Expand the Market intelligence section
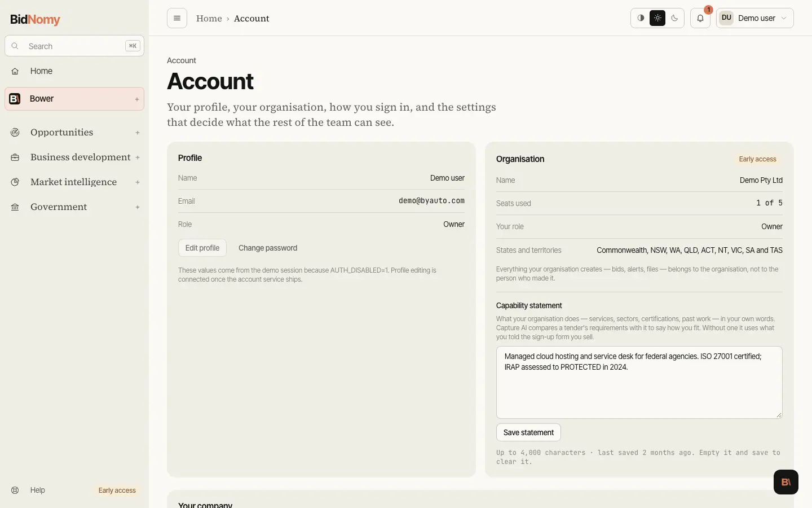 click(138, 182)
